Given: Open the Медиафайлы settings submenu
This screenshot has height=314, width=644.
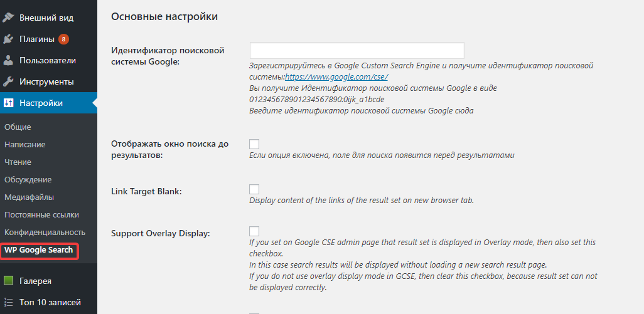Looking at the screenshot, I should [29, 197].
